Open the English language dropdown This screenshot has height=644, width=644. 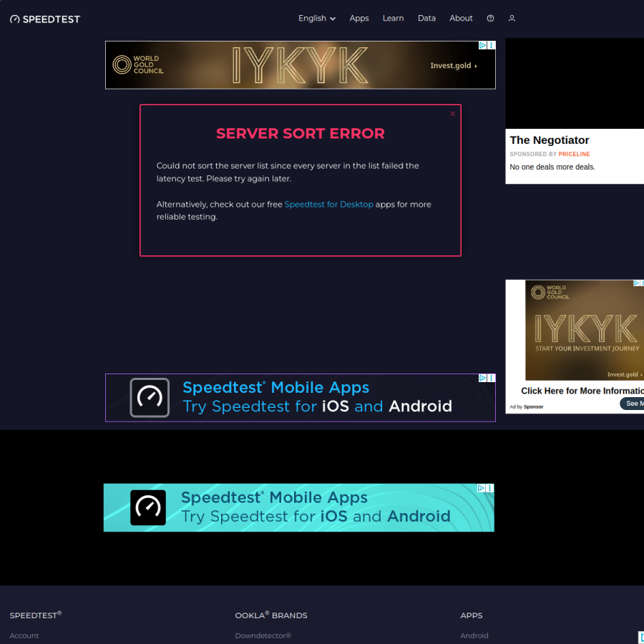pos(317,18)
